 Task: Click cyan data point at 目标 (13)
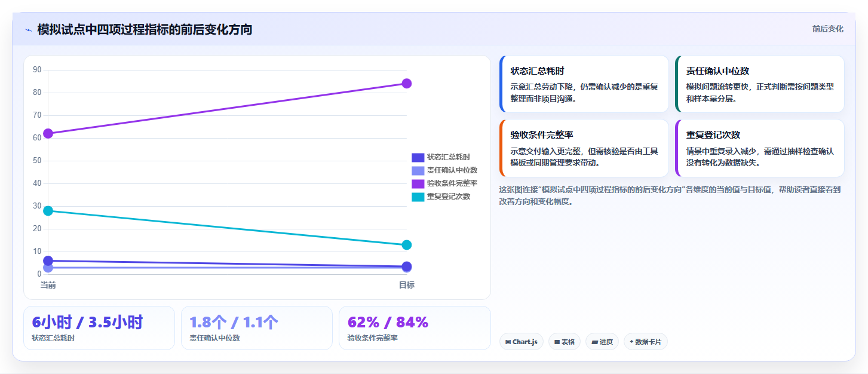pyautogui.click(x=407, y=245)
